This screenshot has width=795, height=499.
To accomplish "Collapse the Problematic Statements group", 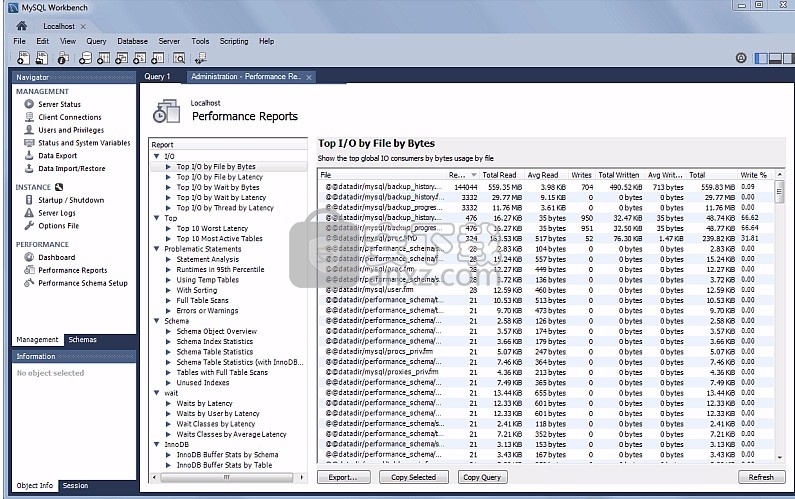I will pos(157,249).
